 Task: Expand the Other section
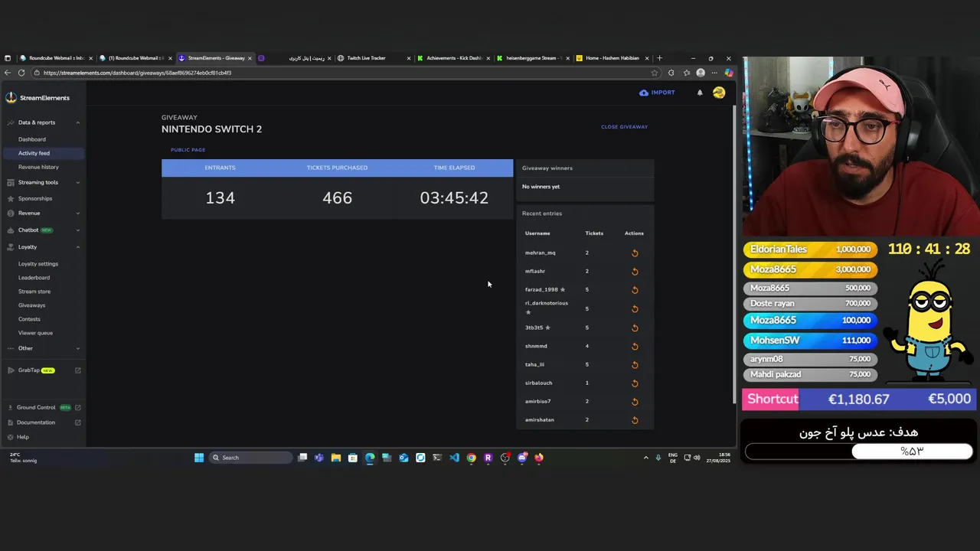click(77, 348)
